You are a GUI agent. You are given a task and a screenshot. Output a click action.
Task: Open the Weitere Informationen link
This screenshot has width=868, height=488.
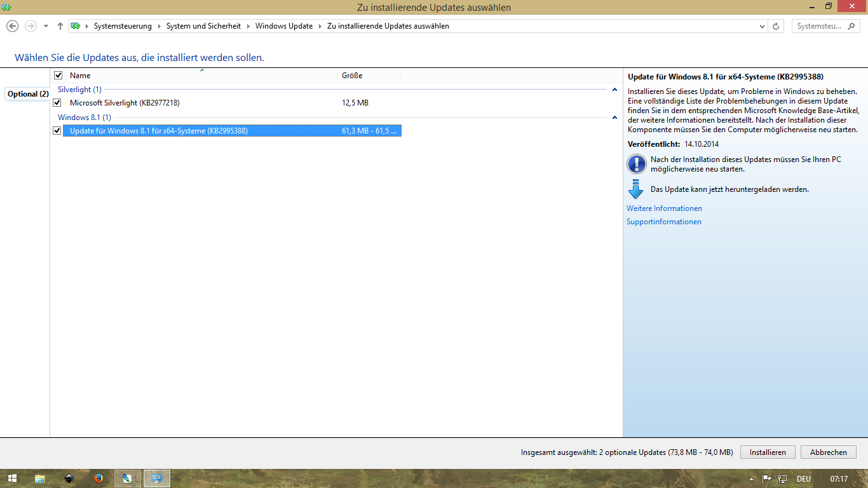click(664, 208)
